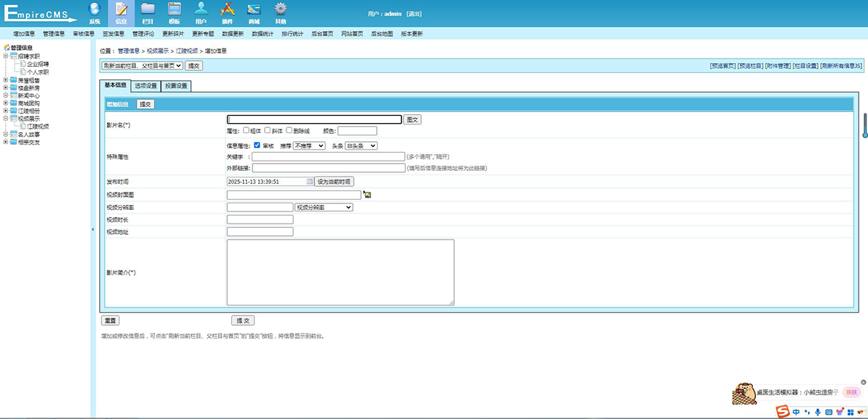Open the 推荐 recommendation dropdown
This screenshot has width=868, height=419.
(x=309, y=145)
